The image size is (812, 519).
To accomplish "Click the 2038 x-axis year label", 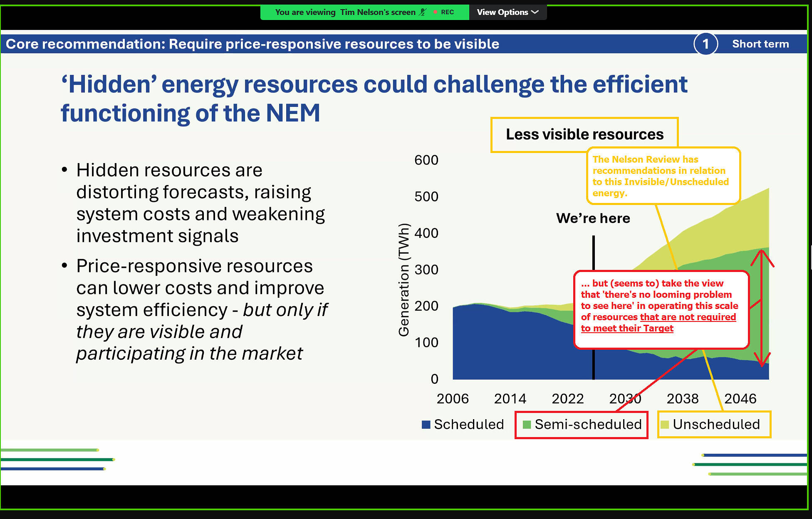I will 683,398.
